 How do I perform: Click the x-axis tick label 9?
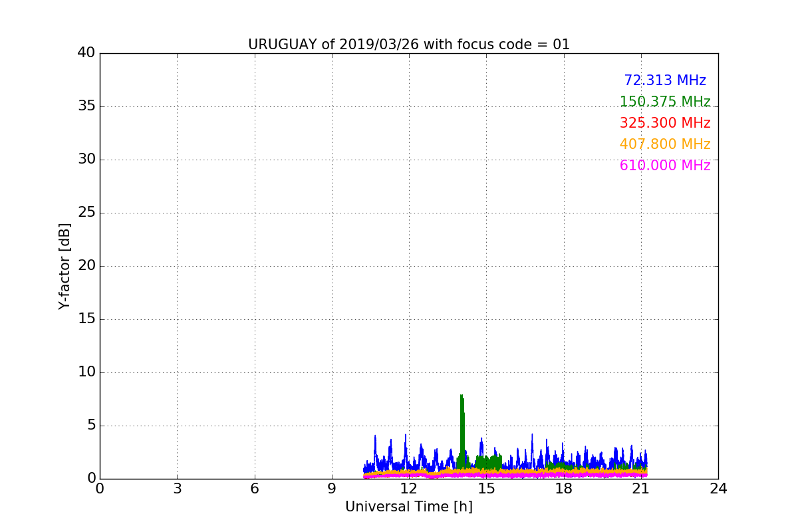(x=332, y=489)
